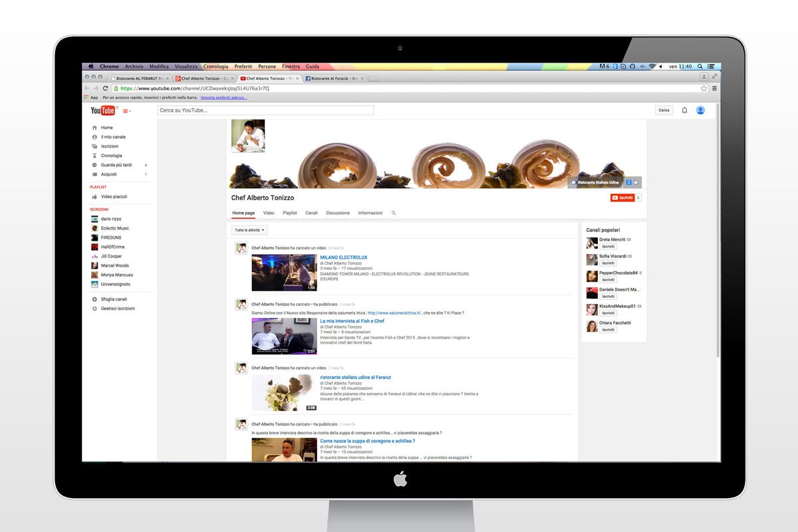Reload the page using refresh icon
This screenshot has width=798, height=532.
105,88
